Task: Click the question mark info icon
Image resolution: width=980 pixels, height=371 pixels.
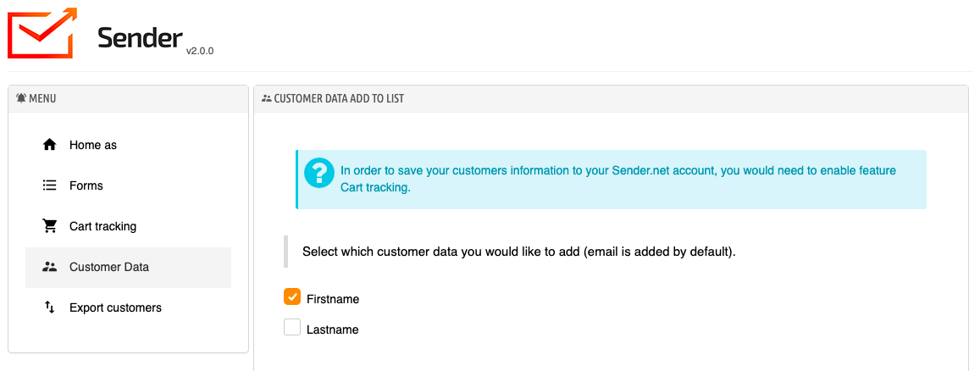Action: pos(318,173)
